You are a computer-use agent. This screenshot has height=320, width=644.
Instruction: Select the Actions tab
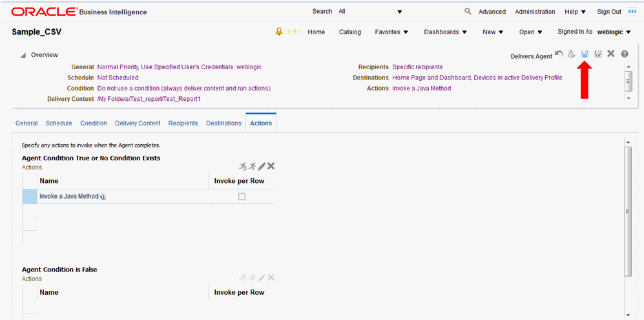(x=261, y=123)
